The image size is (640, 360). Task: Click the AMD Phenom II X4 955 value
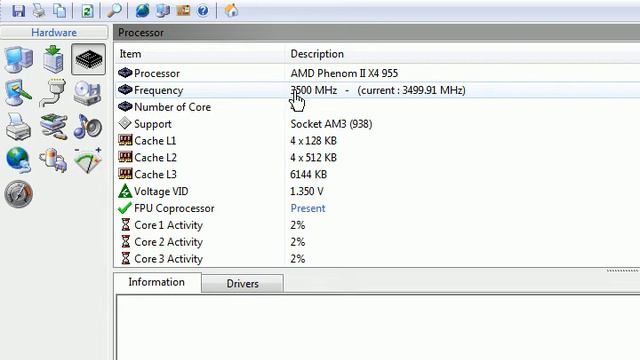coord(344,73)
